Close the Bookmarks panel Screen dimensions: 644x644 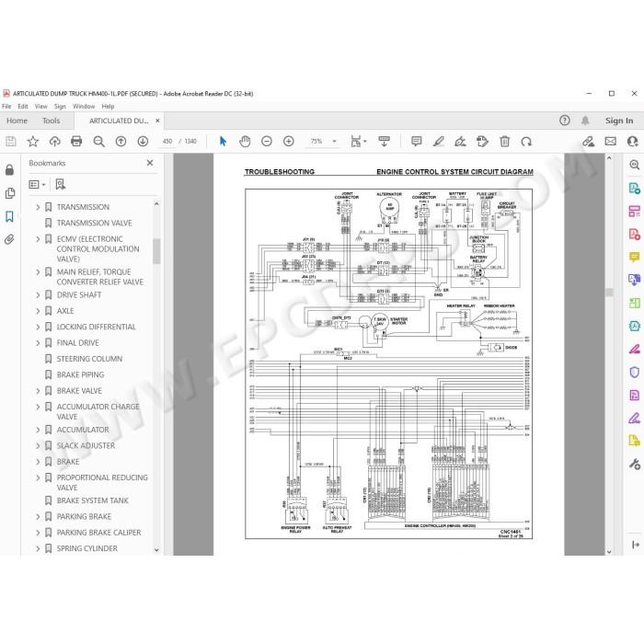(150, 163)
